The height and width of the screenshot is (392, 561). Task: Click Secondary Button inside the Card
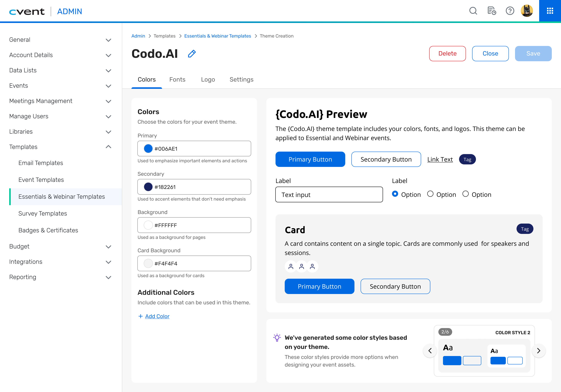tap(395, 286)
